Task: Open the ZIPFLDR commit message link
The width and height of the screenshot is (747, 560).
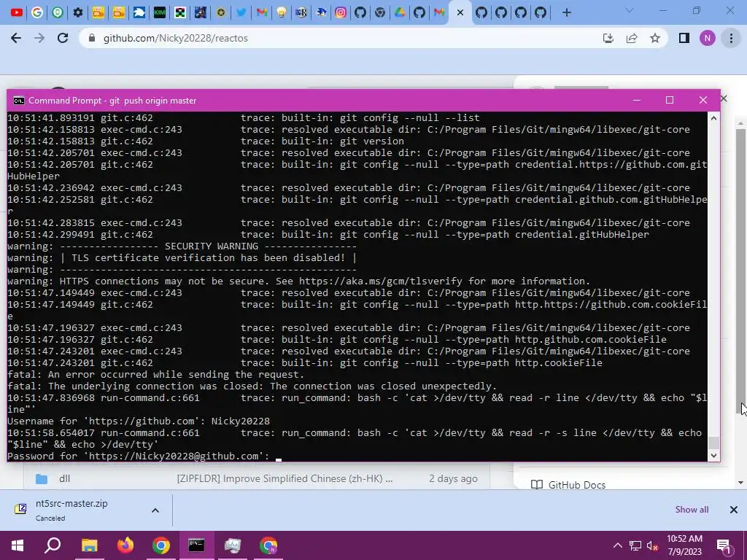Action: click(285, 478)
